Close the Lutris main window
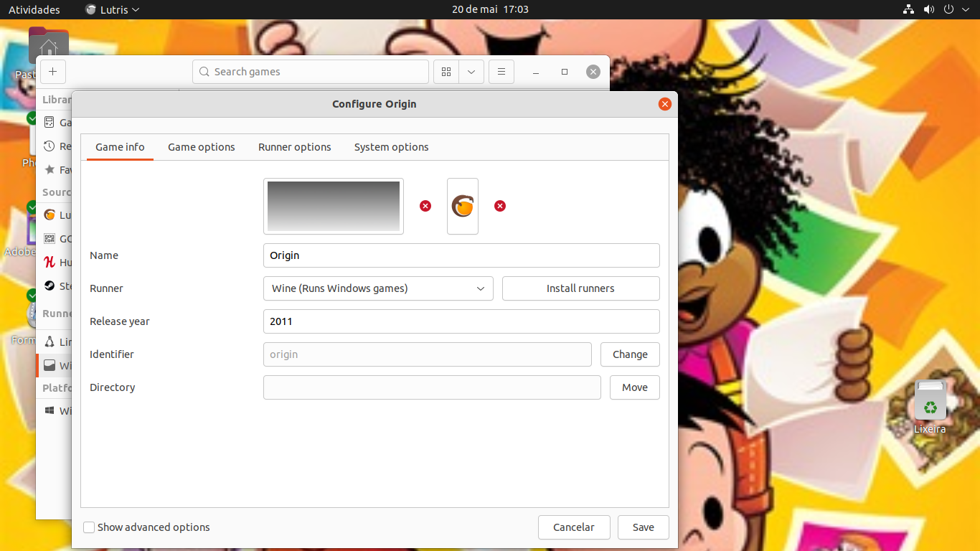This screenshot has height=551, width=980. (x=593, y=72)
